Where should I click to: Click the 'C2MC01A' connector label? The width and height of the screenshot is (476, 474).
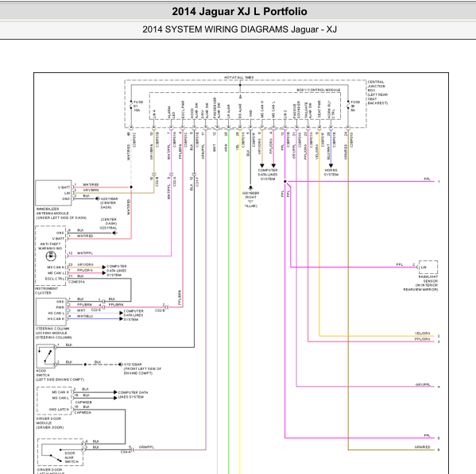[77, 282]
